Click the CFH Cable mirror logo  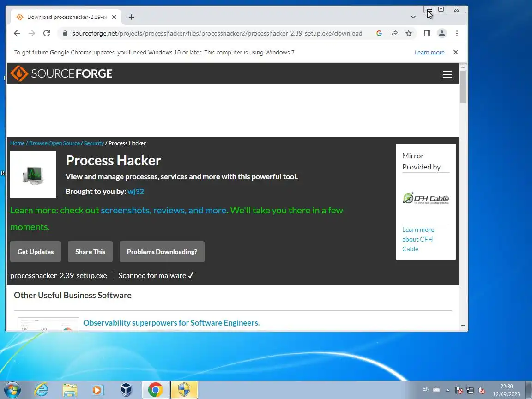coord(426,198)
